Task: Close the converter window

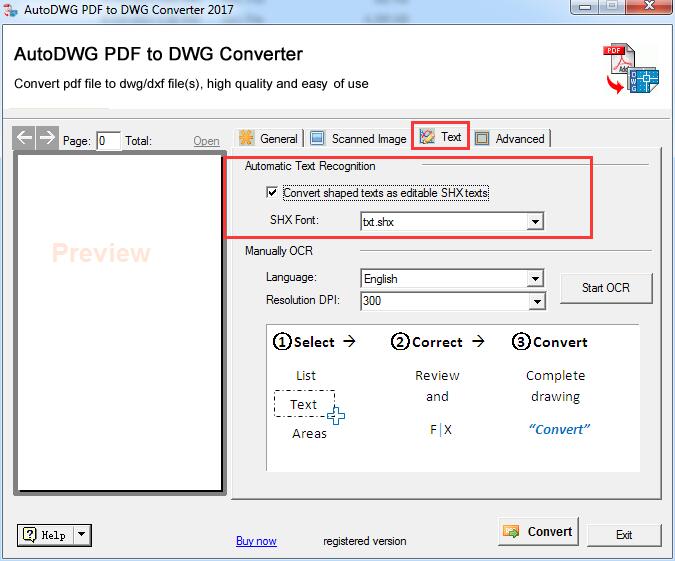Action: 649,7
